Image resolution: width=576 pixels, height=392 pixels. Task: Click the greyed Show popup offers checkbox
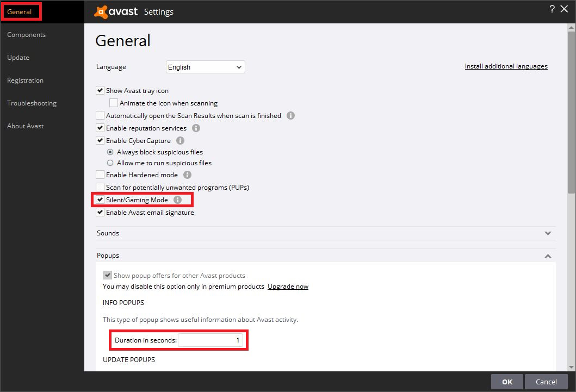coord(107,275)
